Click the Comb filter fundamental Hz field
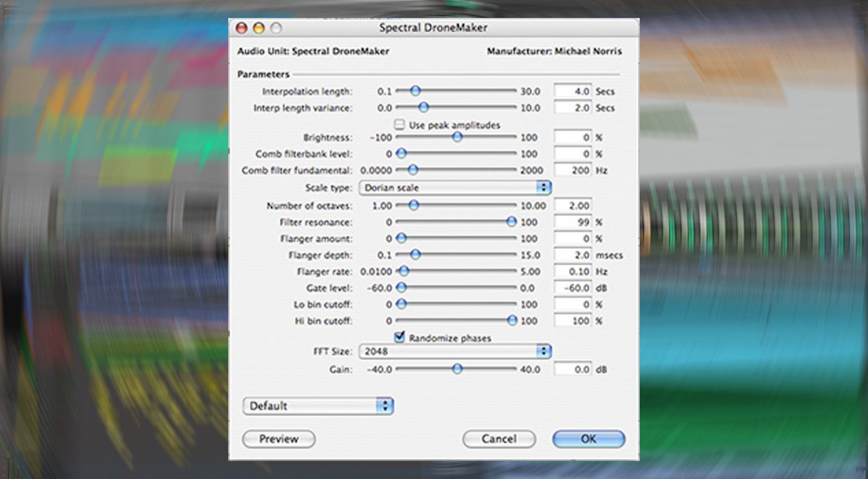 point(572,170)
